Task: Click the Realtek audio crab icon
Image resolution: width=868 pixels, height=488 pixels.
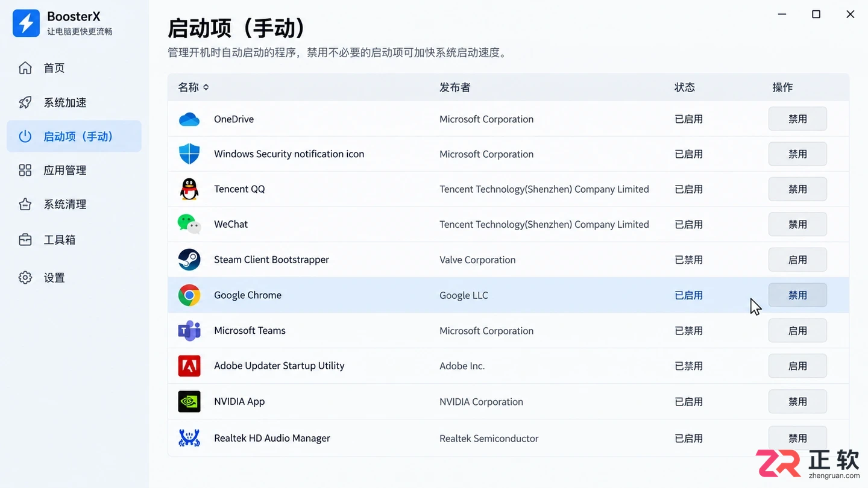Action: pyautogui.click(x=189, y=438)
